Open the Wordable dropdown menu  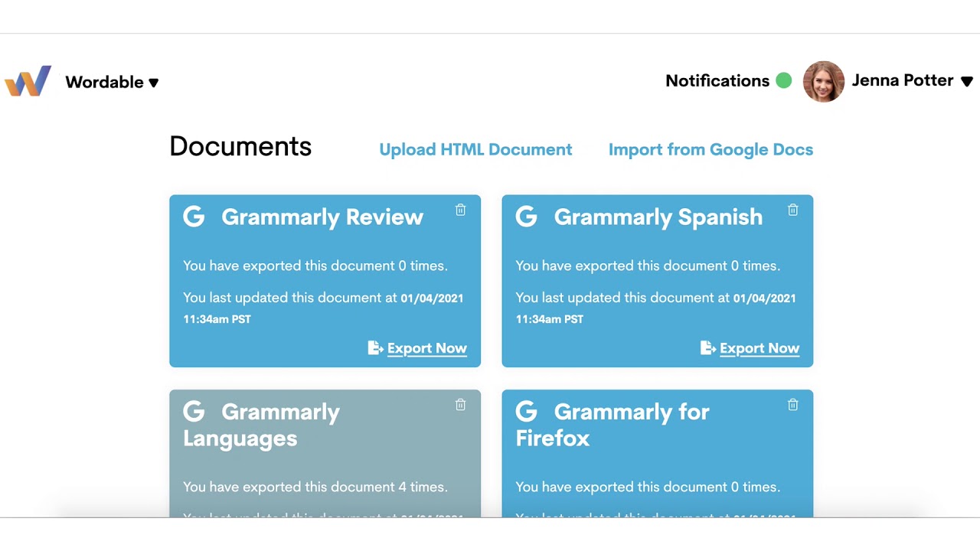click(112, 82)
